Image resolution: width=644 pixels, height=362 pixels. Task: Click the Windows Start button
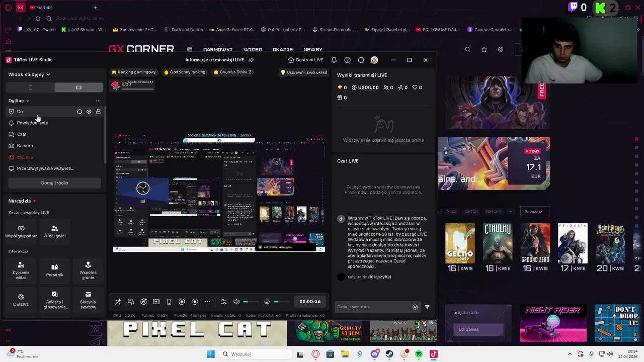point(211,354)
